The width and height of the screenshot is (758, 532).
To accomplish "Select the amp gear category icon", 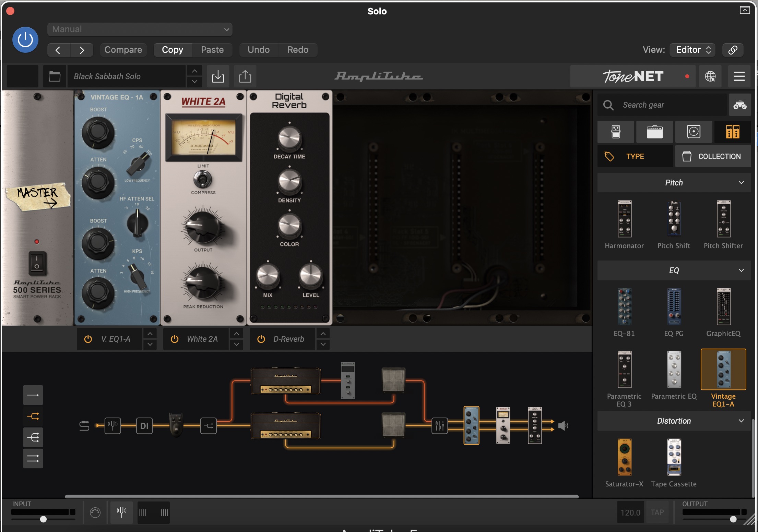I will [654, 132].
